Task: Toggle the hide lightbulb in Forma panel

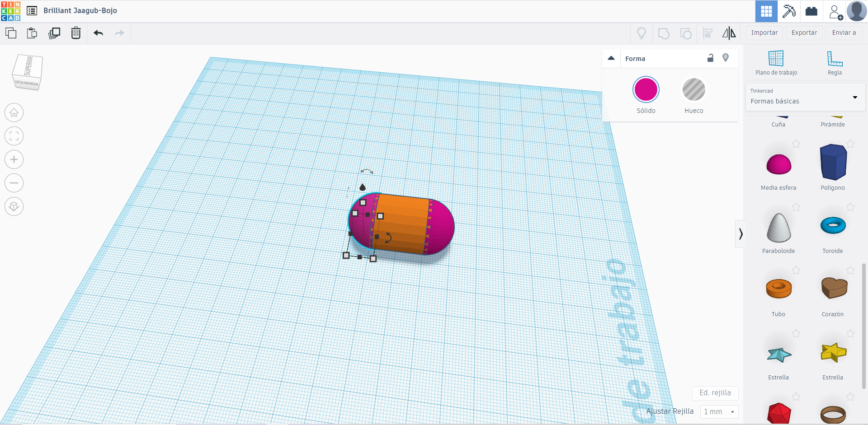Action: [726, 58]
